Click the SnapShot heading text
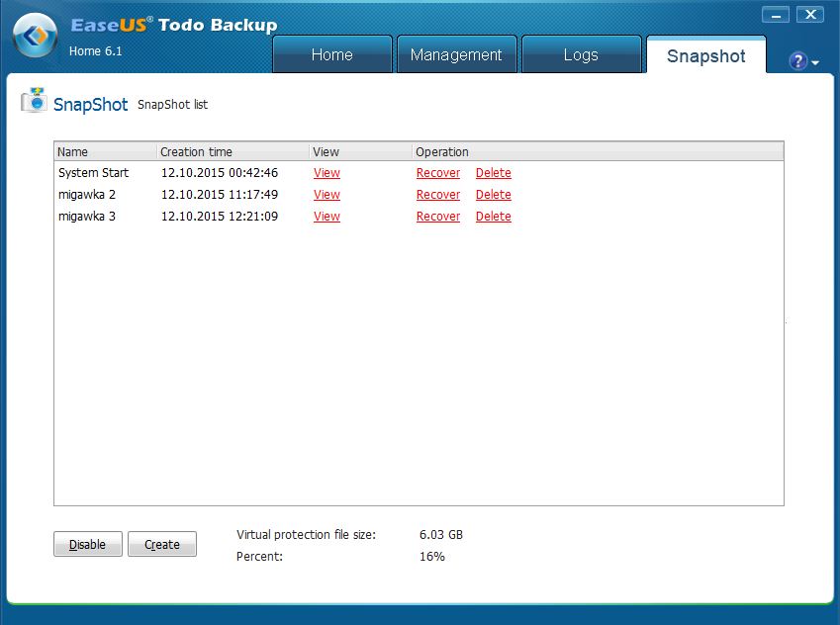This screenshot has width=840, height=625. (91, 105)
